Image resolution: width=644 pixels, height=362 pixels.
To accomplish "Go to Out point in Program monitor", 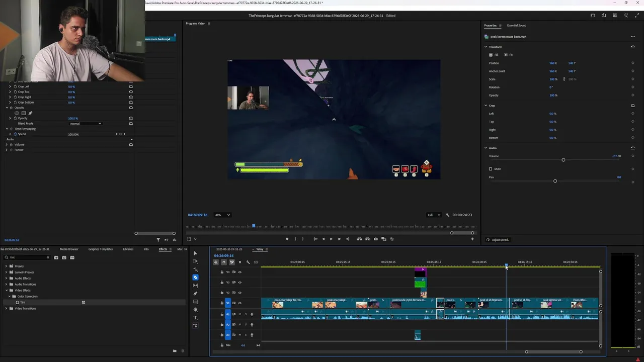I will coord(347,239).
